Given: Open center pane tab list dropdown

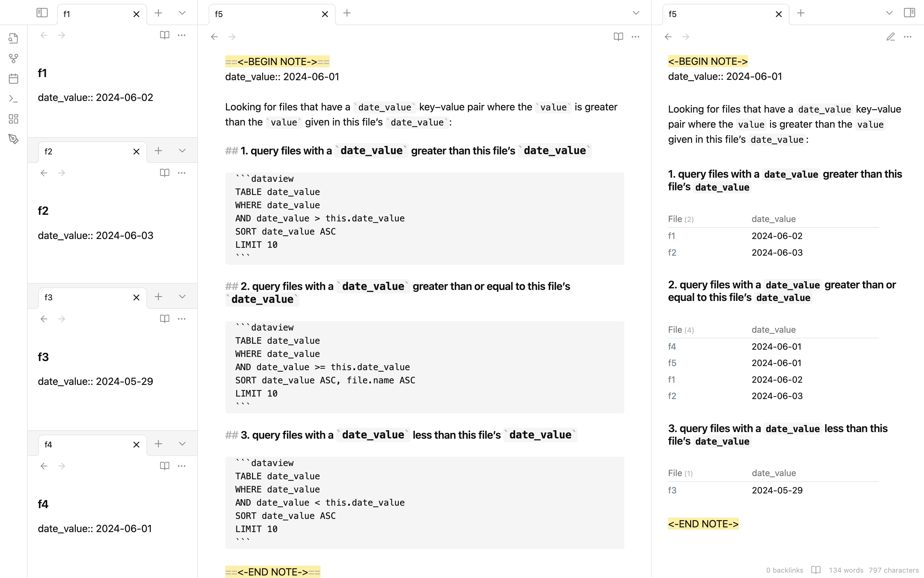Looking at the screenshot, I should pos(636,13).
